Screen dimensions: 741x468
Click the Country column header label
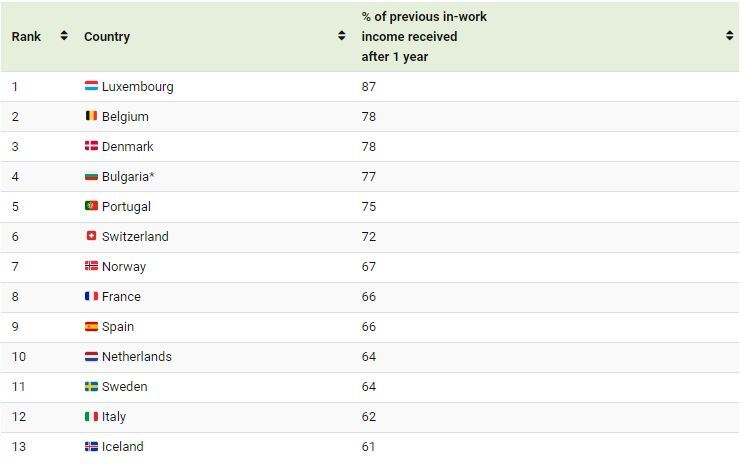[107, 37]
